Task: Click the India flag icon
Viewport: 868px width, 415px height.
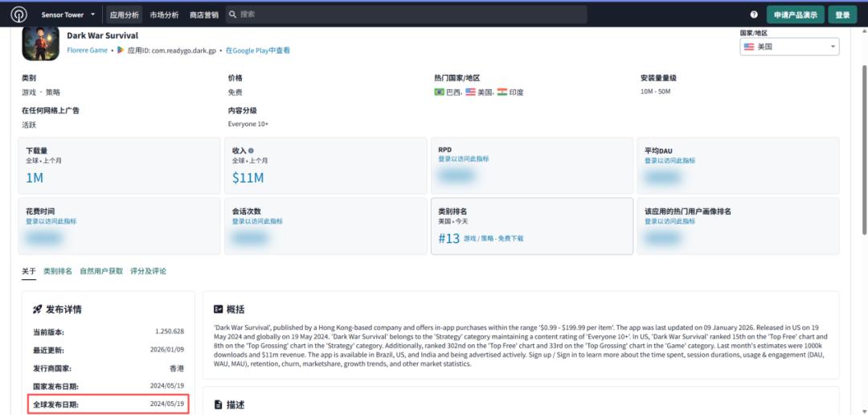Action: [x=502, y=92]
